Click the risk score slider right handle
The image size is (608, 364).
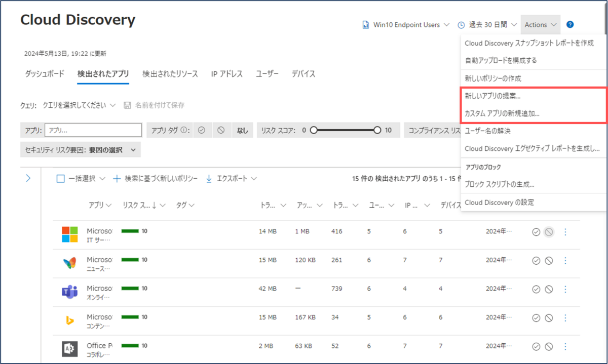pos(377,130)
